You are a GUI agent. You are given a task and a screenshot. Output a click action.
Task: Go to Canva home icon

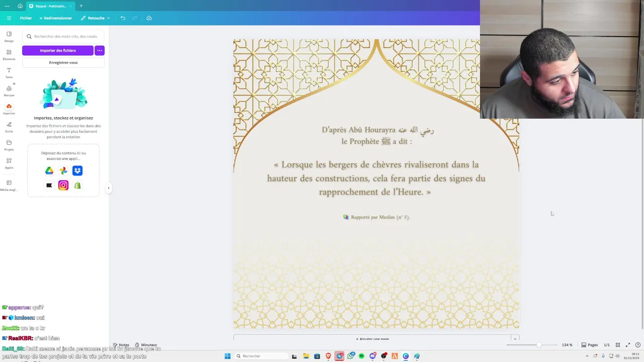pos(20,6)
